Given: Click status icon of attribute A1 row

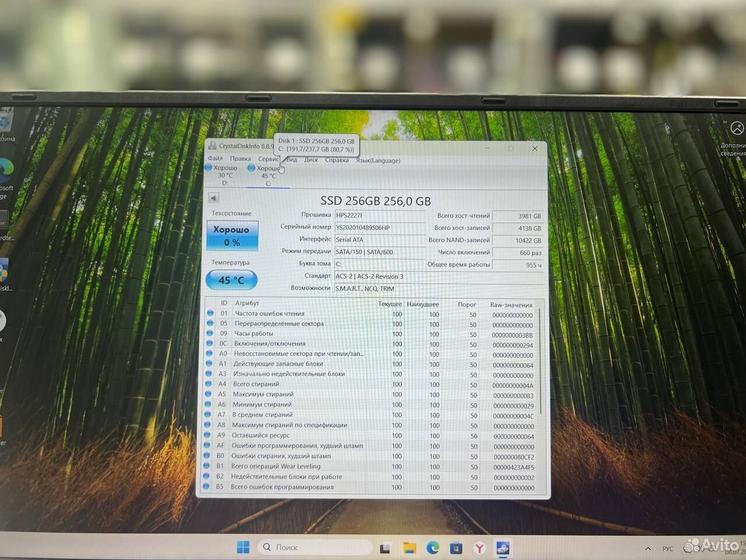Looking at the screenshot, I should [209, 364].
